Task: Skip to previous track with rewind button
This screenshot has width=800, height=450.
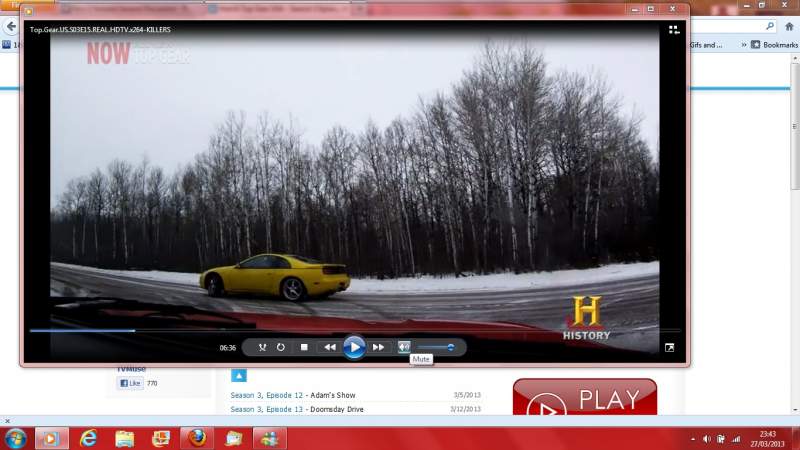Action: (x=329, y=347)
